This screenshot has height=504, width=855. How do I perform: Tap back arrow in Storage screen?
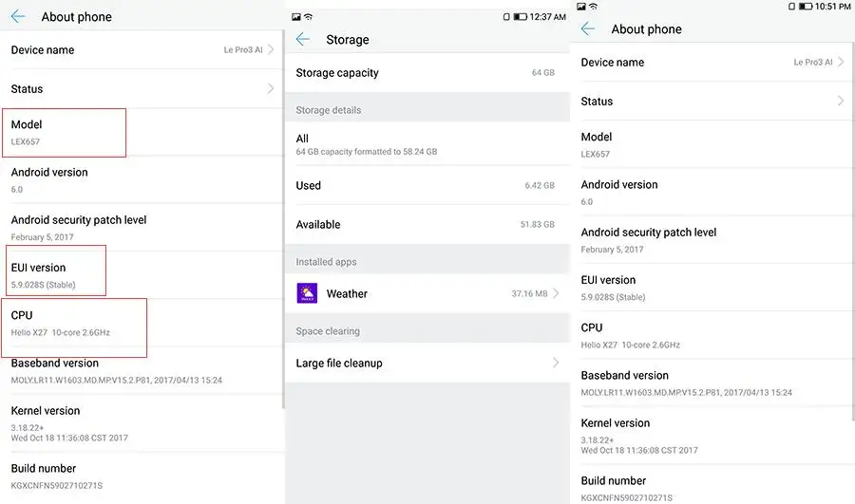coord(303,39)
